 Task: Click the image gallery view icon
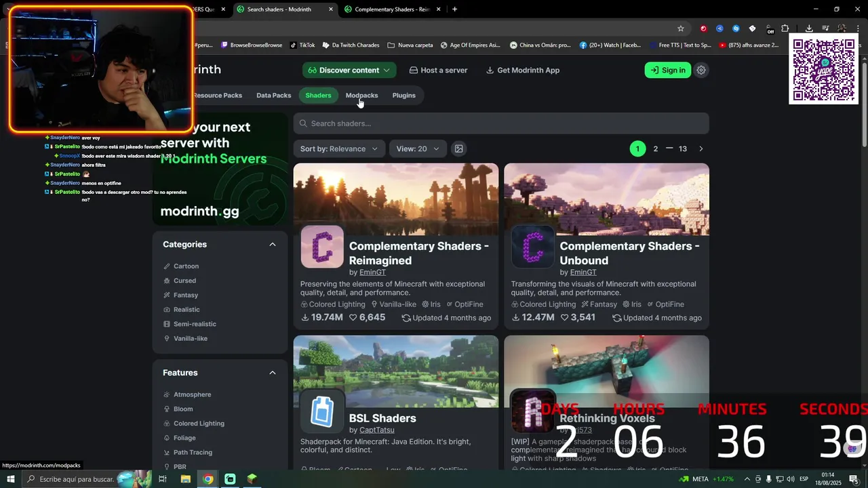(x=459, y=148)
